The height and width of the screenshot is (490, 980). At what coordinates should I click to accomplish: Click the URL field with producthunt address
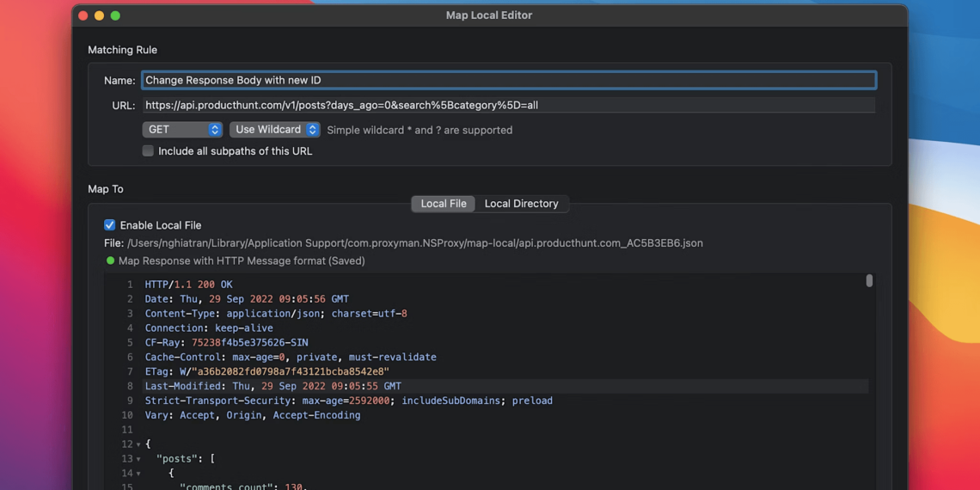(508, 105)
